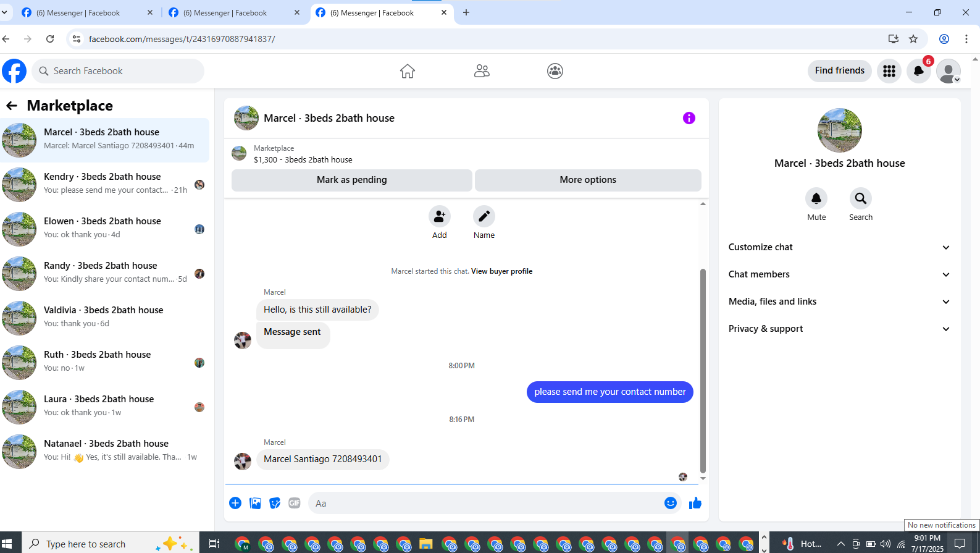The width and height of the screenshot is (980, 553).
Task: Open Kendry 3beds 2bath house conversation
Action: pos(105,185)
